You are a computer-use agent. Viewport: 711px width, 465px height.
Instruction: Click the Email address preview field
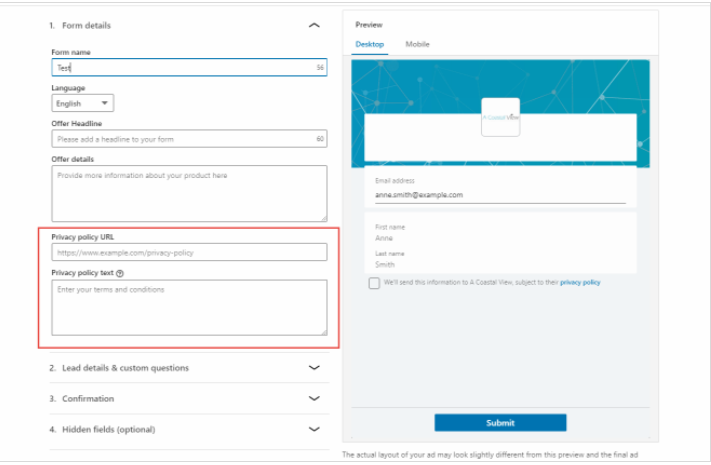pos(499,195)
